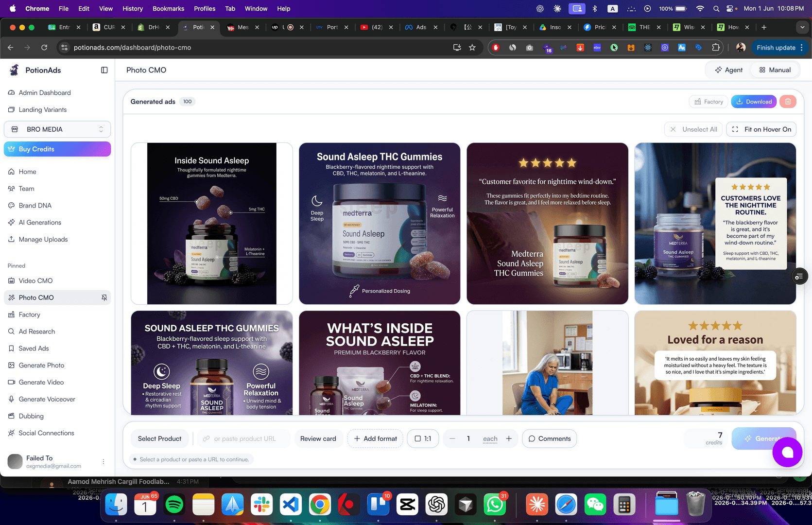Click the paste product URL field

[x=244, y=438]
